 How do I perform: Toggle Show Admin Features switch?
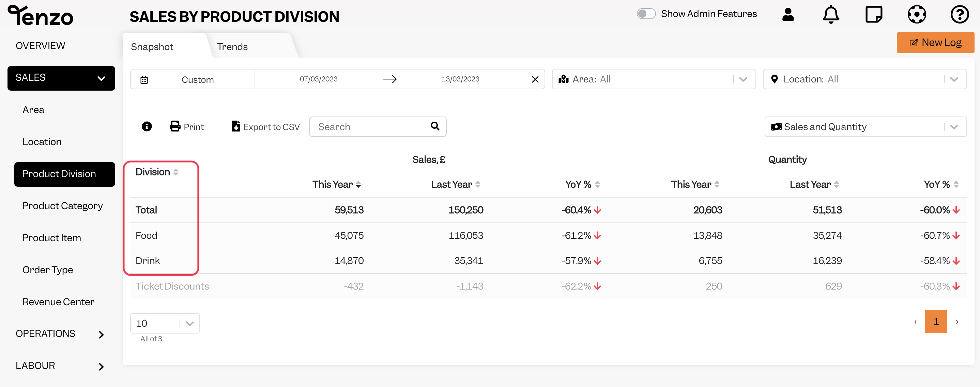click(x=646, y=14)
